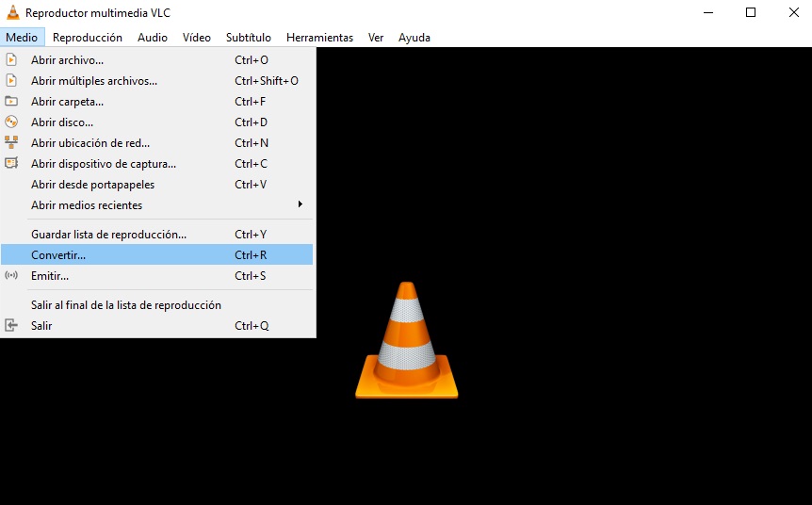Click the Ctrl+R shortcut text
The image size is (812, 505).
(251, 254)
